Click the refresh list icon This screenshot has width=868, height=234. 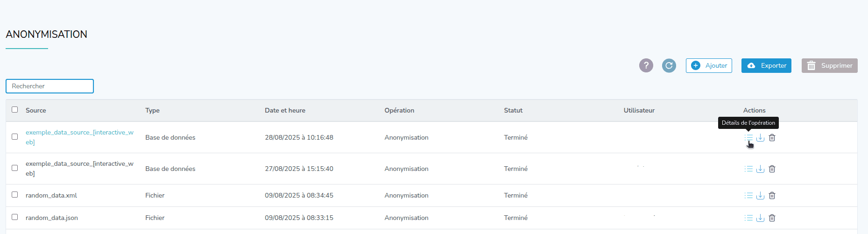click(x=669, y=66)
